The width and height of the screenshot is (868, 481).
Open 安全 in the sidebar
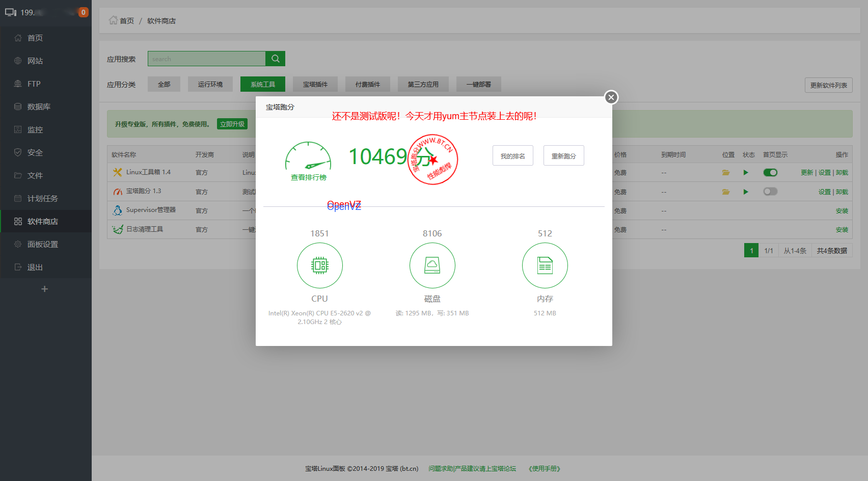46,152
